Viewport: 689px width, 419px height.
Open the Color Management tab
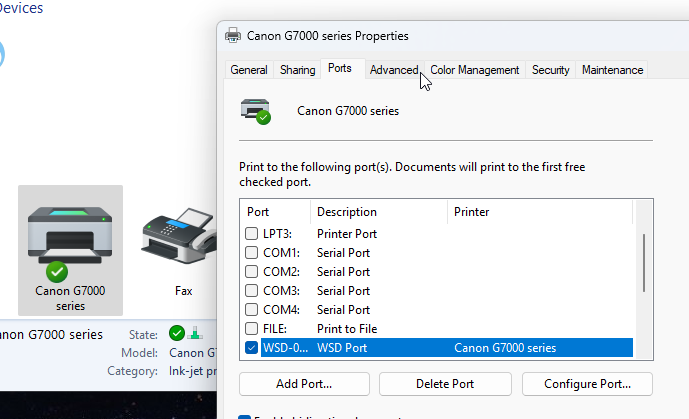tap(475, 70)
